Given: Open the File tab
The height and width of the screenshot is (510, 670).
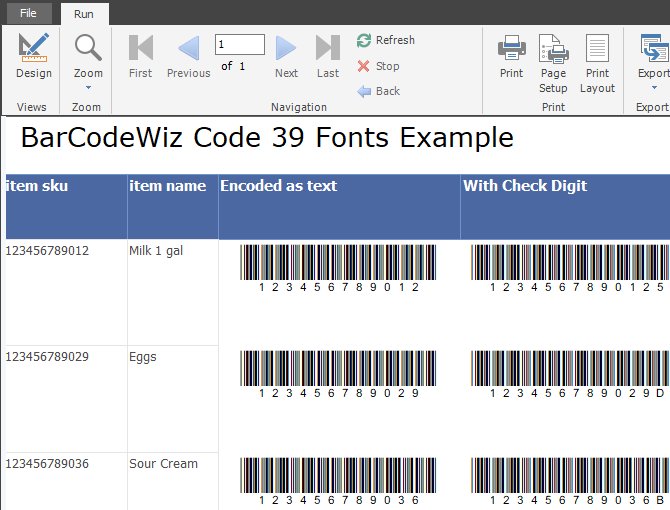Looking at the screenshot, I should [29, 13].
